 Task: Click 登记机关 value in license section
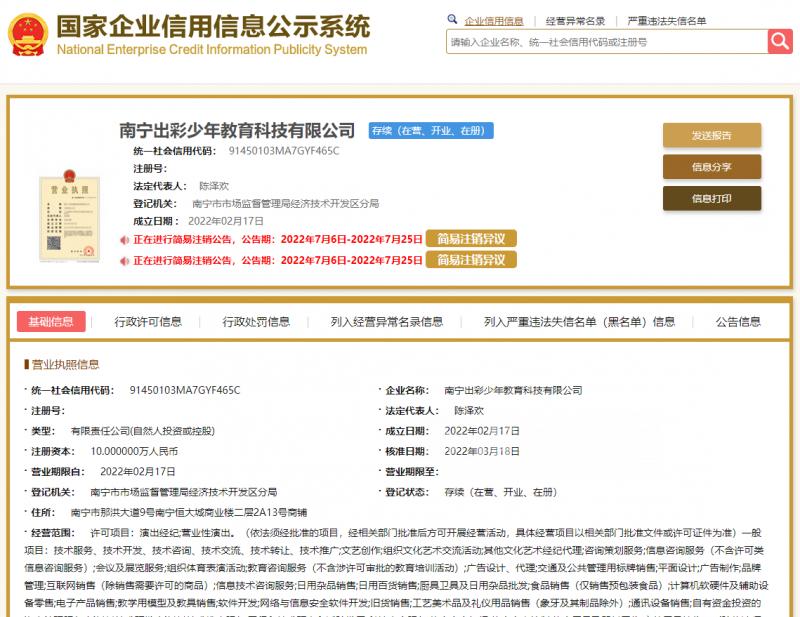point(184,492)
